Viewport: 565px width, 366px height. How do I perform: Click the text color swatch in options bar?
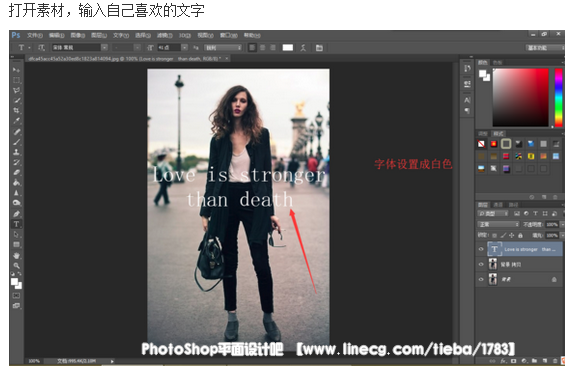point(288,48)
